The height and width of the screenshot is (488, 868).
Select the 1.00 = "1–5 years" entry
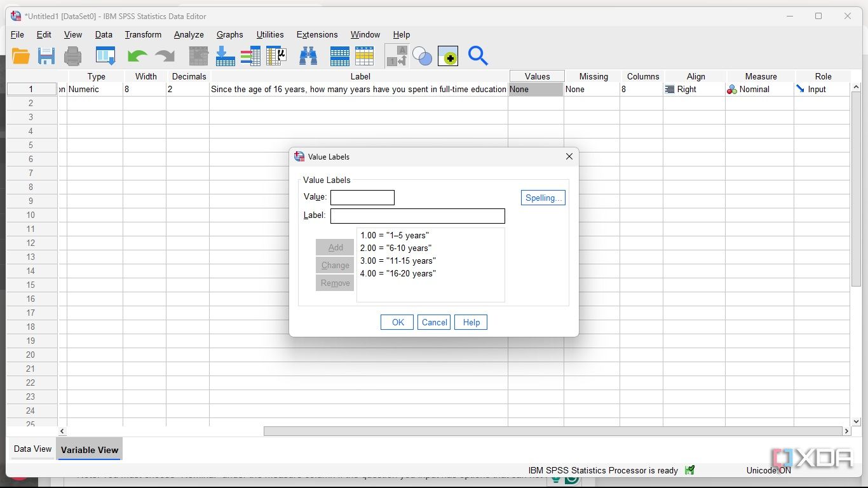click(395, 235)
